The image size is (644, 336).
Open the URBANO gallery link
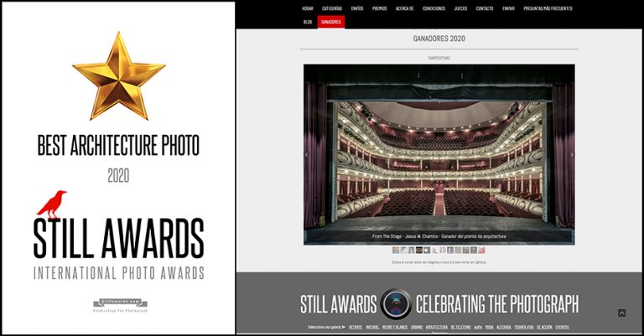(417, 327)
